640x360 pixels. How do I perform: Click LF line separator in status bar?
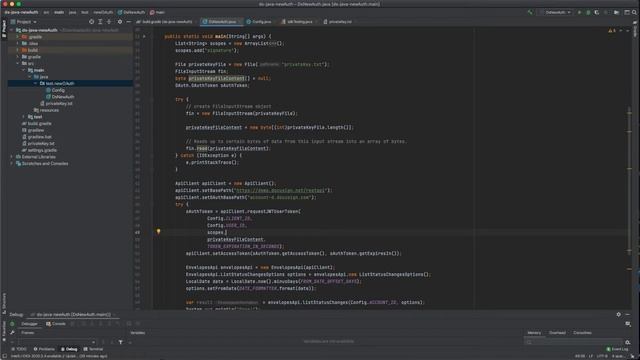coord(591,356)
